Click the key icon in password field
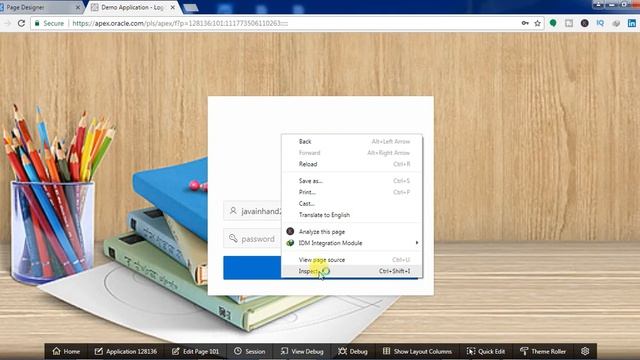Screen dimensions: 640x360 coord(233,238)
